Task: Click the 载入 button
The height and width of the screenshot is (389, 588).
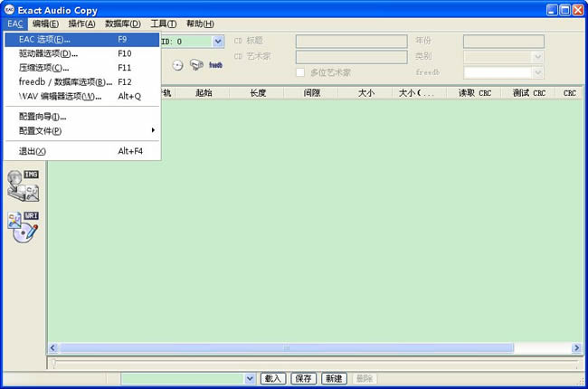Action: [273, 378]
